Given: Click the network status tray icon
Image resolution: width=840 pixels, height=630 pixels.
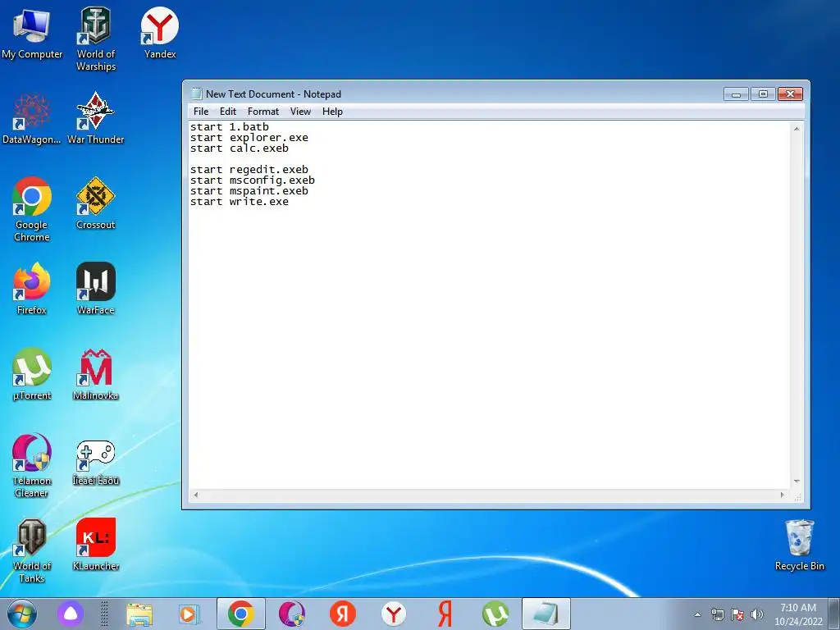Looking at the screenshot, I should [x=717, y=614].
